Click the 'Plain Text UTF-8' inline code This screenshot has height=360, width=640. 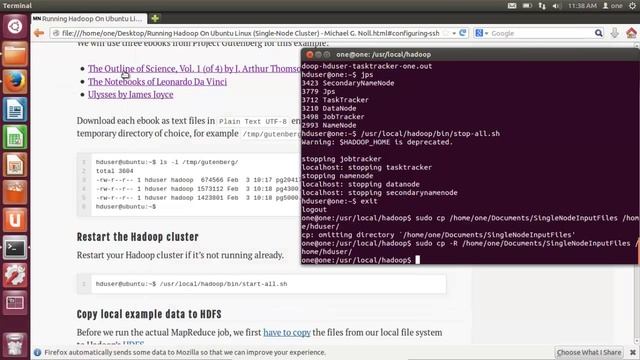[x=253, y=121]
